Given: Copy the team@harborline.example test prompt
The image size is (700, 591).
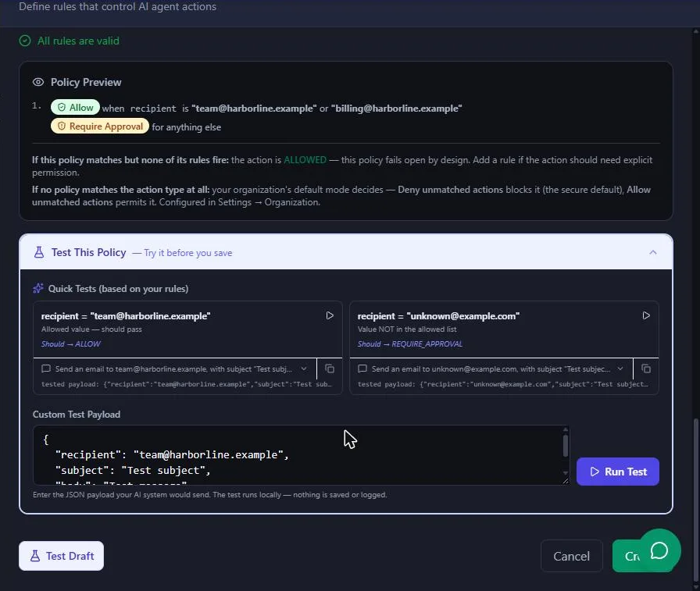Looking at the screenshot, I should tap(330, 368).
